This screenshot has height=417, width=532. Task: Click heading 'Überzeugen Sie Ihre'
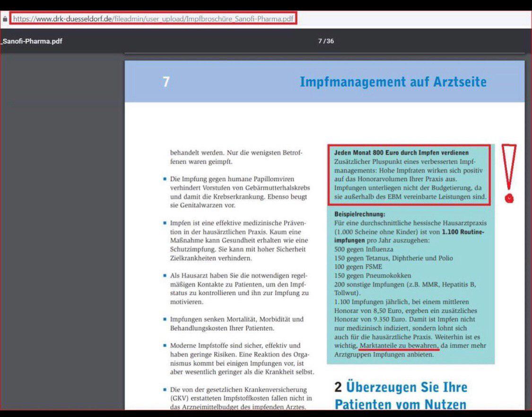(407, 387)
